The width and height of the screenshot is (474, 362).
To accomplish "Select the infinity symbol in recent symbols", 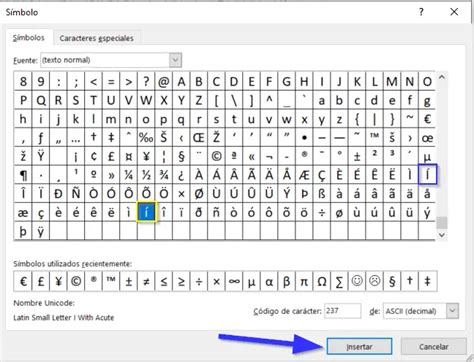I will click(x=234, y=282).
